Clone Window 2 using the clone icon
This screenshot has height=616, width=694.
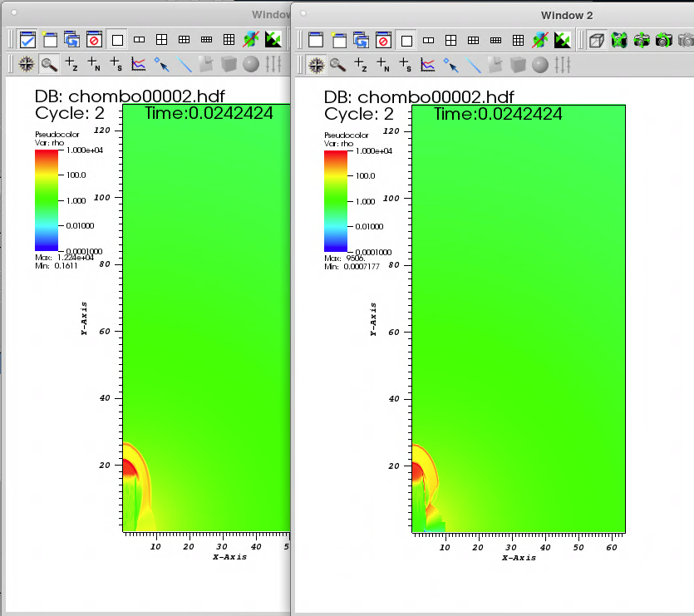[x=362, y=40]
